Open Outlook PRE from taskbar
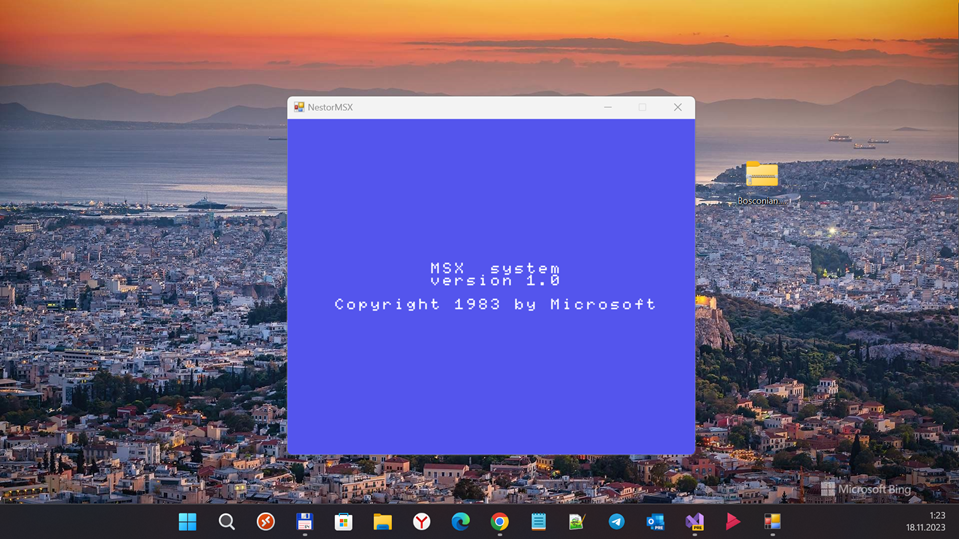This screenshot has height=539, width=959. [x=655, y=521]
